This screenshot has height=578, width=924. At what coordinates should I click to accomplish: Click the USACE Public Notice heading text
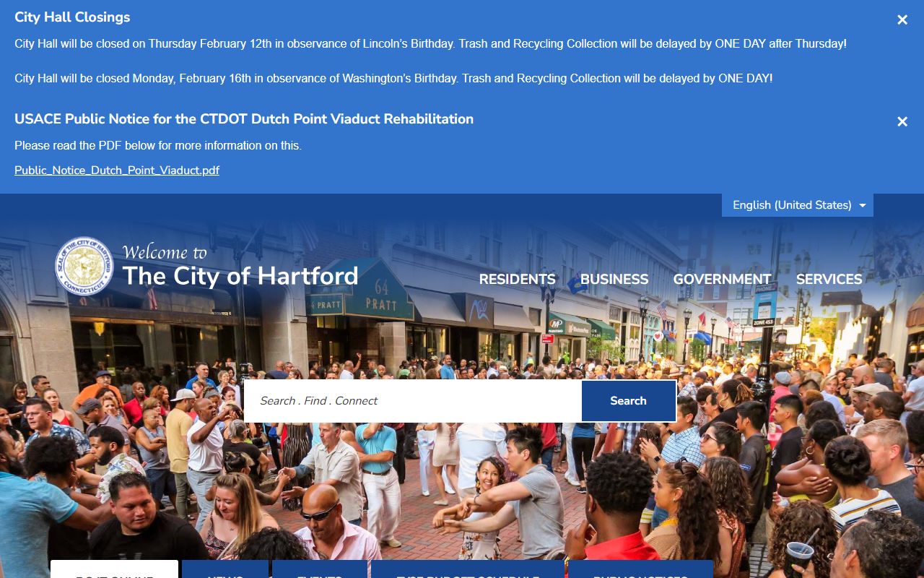tap(244, 119)
